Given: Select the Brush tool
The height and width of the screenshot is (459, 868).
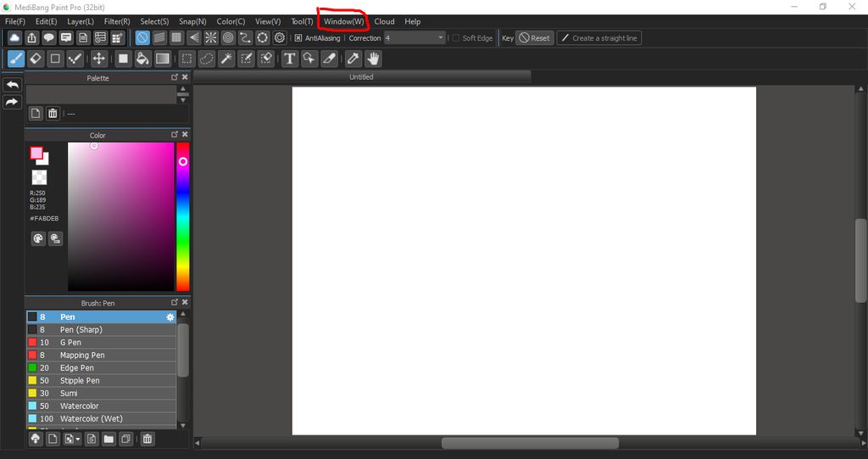Looking at the screenshot, I should (16, 59).
